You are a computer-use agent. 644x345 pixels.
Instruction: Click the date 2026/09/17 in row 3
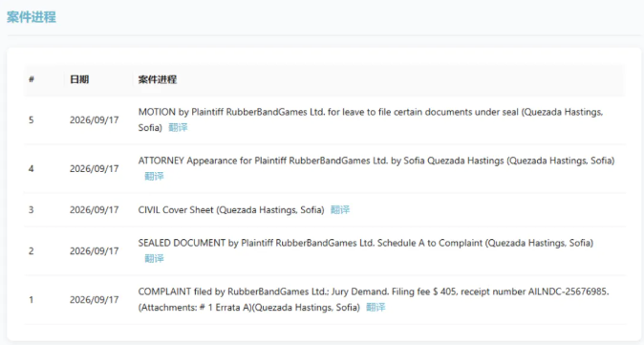(x=94, y=210)
